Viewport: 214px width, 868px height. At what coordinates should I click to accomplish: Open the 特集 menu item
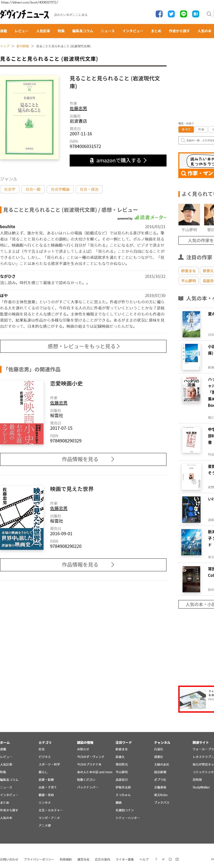[61, 31]
